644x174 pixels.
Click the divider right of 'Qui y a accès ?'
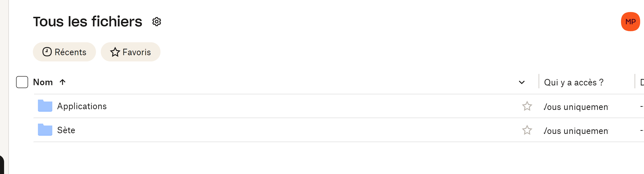pyautogui.click(x=635, y=81)
